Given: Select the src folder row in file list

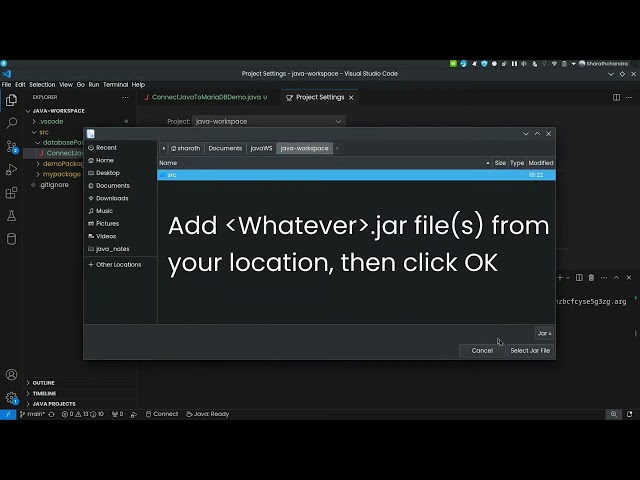Looking at the screenshot, I should click(356, 175).
